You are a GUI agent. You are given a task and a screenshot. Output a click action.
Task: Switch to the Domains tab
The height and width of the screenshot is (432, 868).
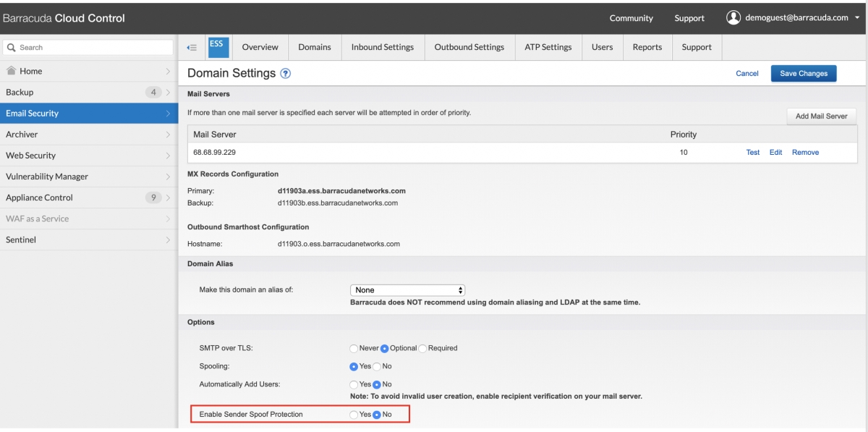pos(315,47)
